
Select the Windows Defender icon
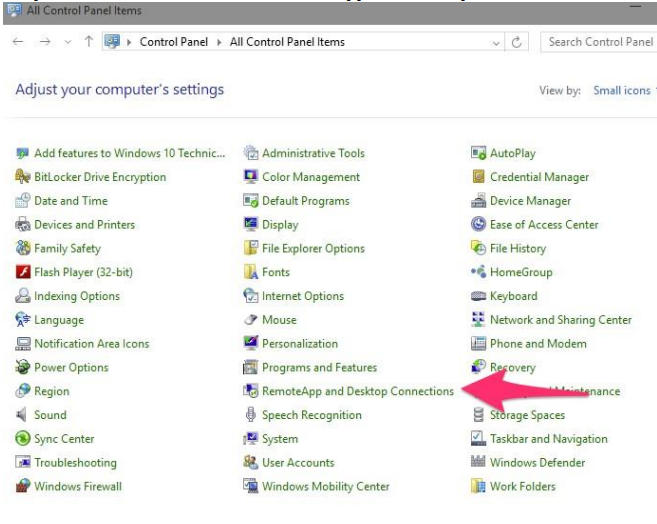click(479, 463)
